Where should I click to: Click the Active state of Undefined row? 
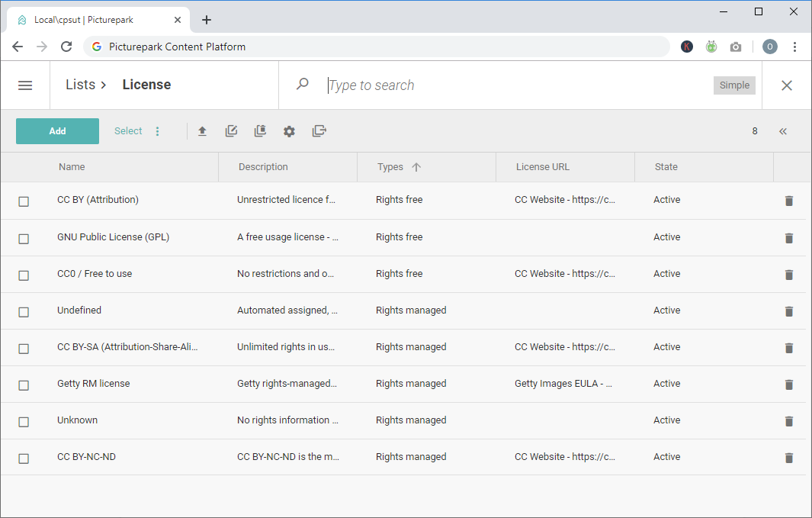point(667,310)
